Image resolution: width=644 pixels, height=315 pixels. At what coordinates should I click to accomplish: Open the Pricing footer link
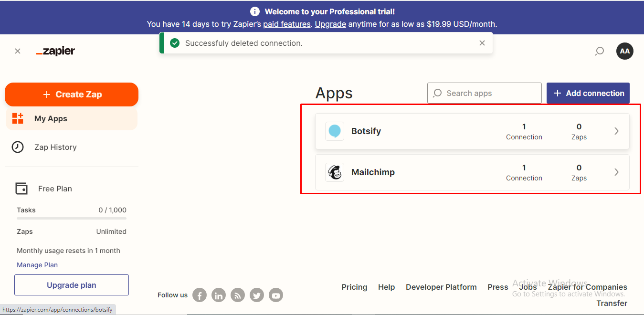click(x=354, y=287)
